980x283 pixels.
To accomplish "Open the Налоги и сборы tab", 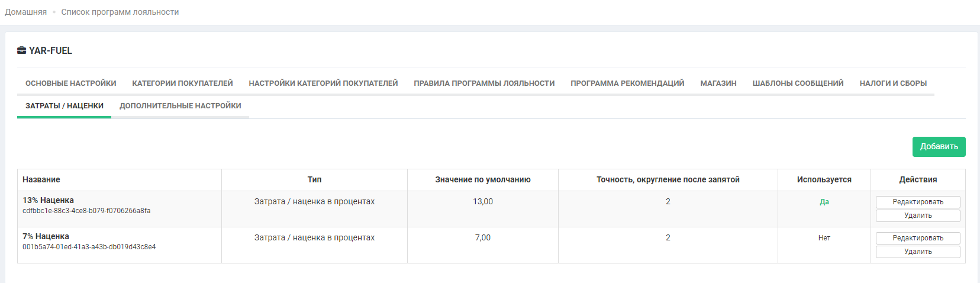I will coord(893,83).
